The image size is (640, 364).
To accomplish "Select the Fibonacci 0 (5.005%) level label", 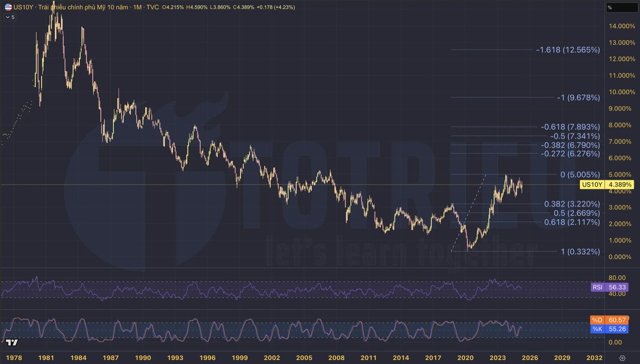I will [x=580, y=174].
